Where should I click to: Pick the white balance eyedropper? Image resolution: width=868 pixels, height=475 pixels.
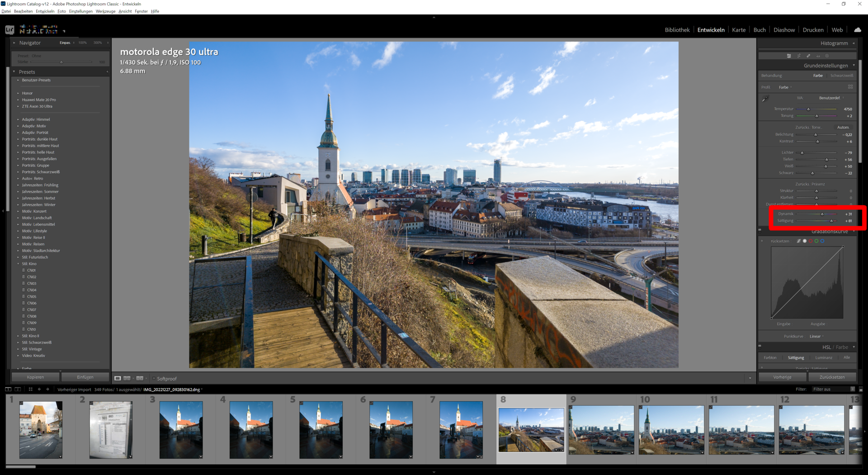[765, 99]
